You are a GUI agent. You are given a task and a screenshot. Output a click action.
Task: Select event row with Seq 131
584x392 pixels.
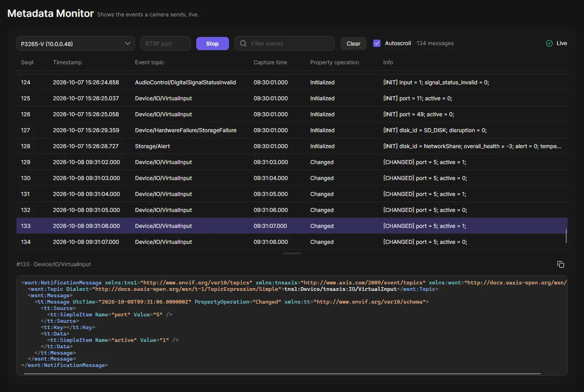tap(292, 194)
